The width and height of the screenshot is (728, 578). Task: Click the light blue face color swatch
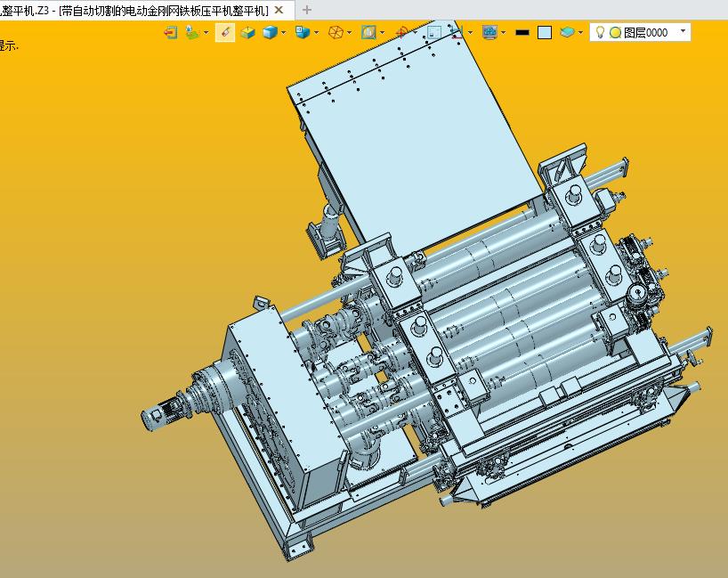coord(545,33)
